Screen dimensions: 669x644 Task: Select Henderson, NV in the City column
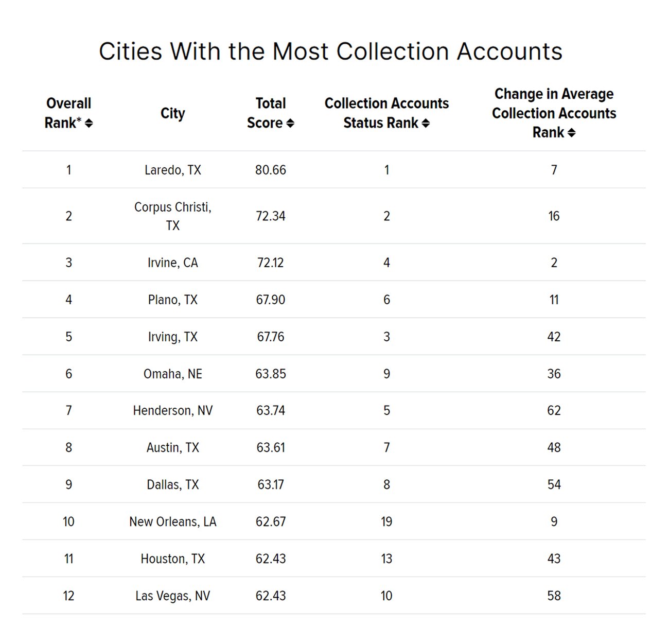(172, 410)
